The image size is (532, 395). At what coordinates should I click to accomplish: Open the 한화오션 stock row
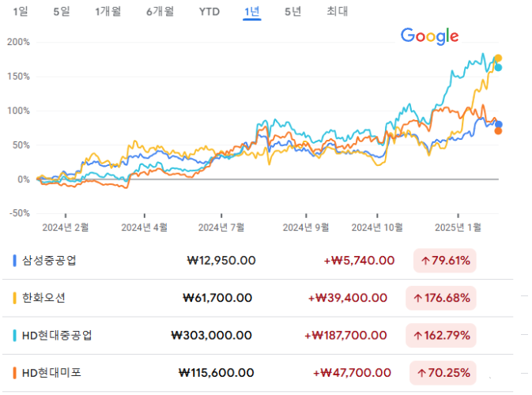click(x=44, y=298)
